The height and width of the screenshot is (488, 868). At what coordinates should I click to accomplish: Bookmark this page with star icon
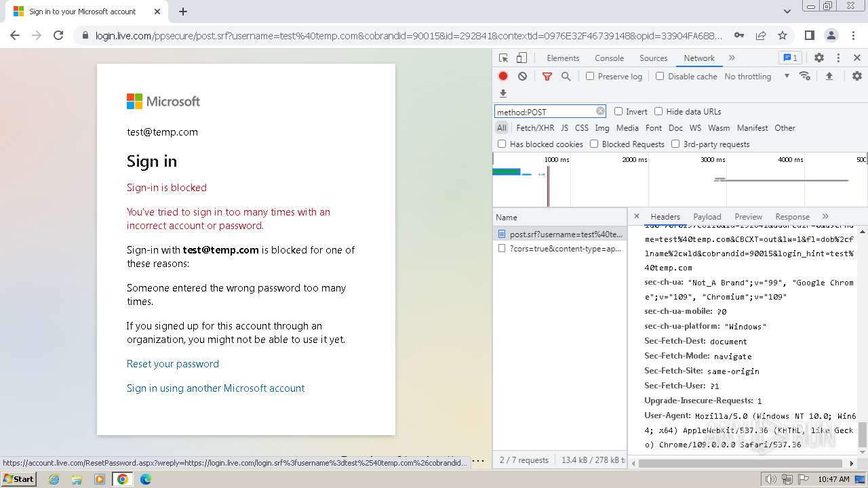[783, 35]
